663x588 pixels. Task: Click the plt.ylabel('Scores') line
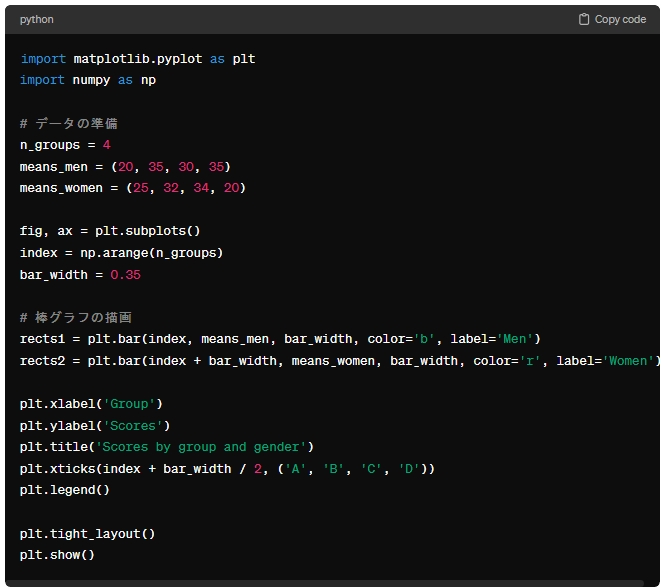pyautogui.click(x=95, y=425)
